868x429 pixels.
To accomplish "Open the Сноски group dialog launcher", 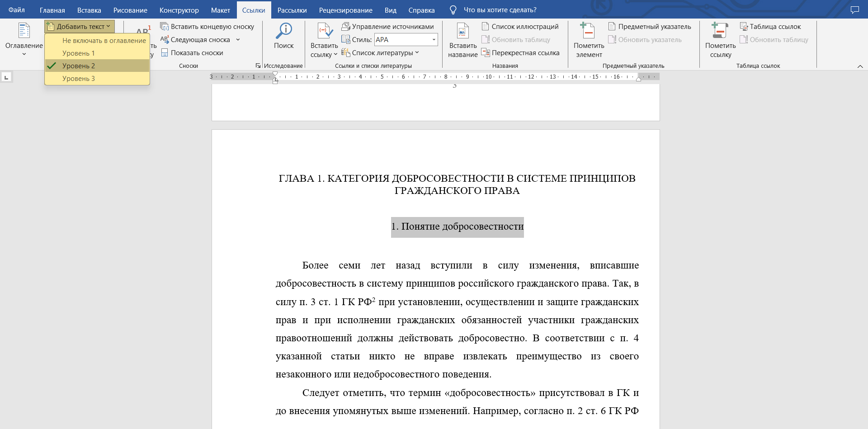I will [258, 66].
